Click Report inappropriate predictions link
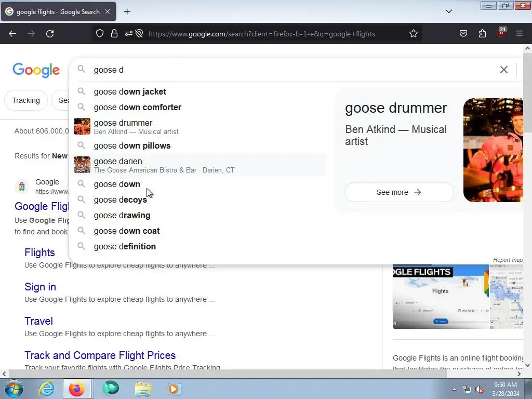Image resolution: width=532 pixels, height=399 pixels. (x=508, y=260)
